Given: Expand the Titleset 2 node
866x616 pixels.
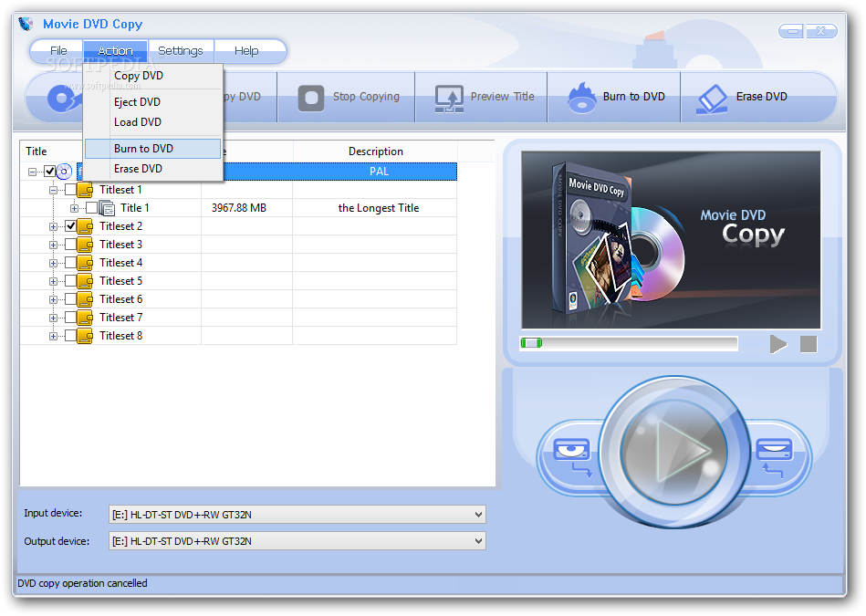Looking at the screenshot, I should (53, 226).
